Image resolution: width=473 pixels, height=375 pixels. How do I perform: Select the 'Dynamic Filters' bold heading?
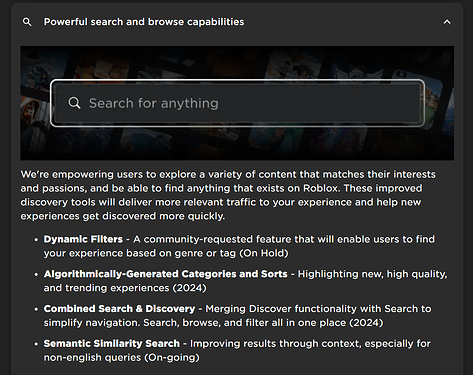[83, 239]
